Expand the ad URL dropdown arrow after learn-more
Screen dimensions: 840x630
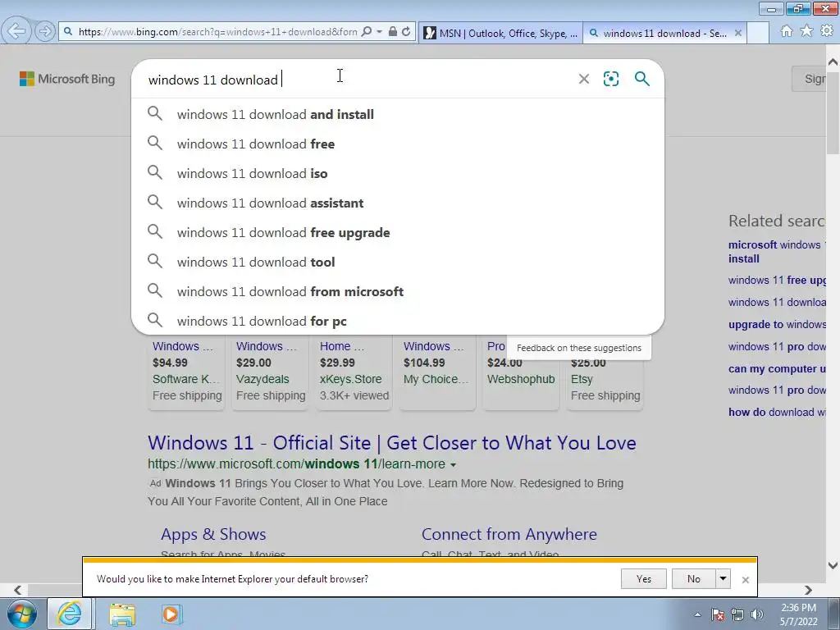[x=453, y=464]
